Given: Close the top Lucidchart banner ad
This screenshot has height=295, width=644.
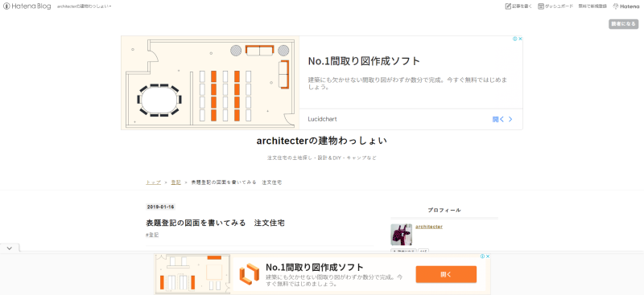Looking at the screenshot, I should (520, 39).
